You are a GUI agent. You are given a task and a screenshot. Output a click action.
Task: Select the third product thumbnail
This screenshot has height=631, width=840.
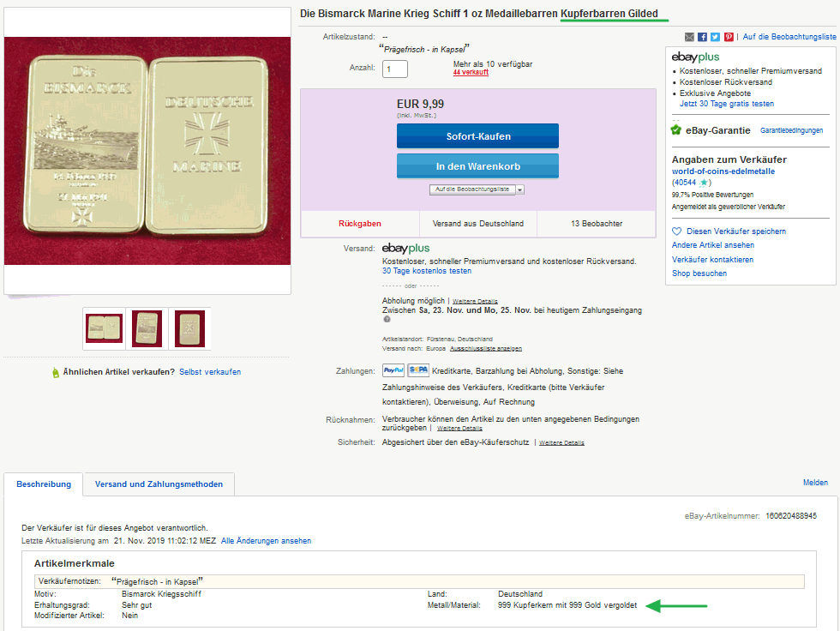(189, 329)
